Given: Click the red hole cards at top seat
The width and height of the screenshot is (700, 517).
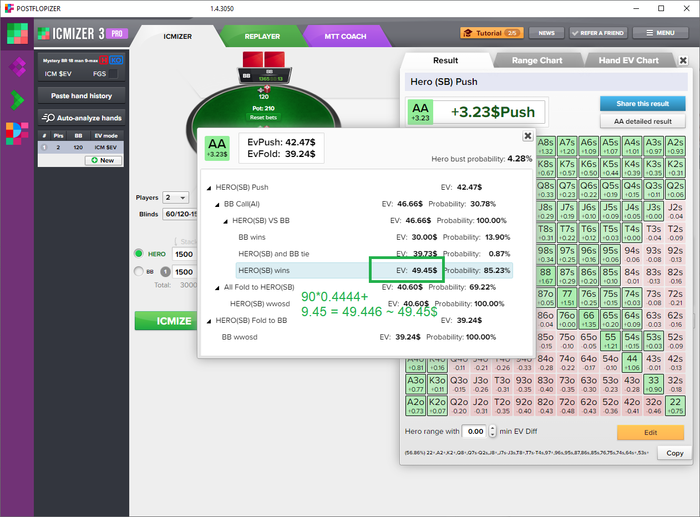Looking at the screenshot, I should (x=263, y=60).
